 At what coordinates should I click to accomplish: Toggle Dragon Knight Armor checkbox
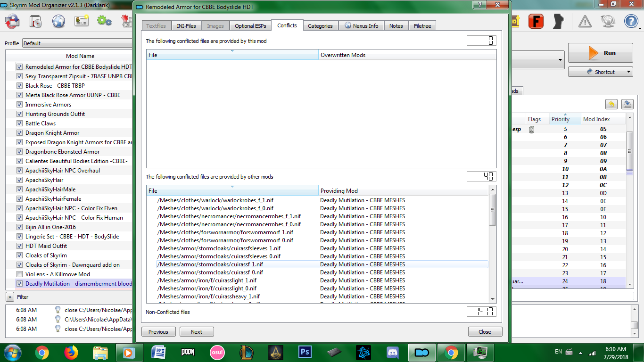(x=19, y=133)
